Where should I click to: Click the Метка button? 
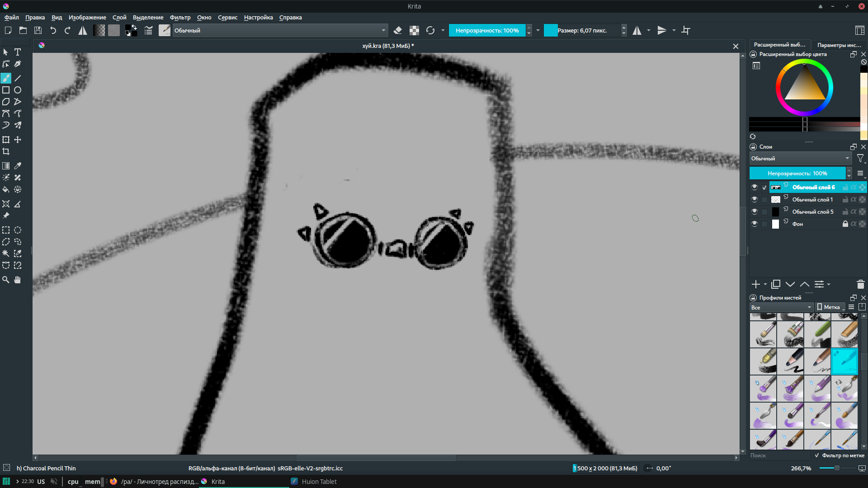click(x=830, y=307)
